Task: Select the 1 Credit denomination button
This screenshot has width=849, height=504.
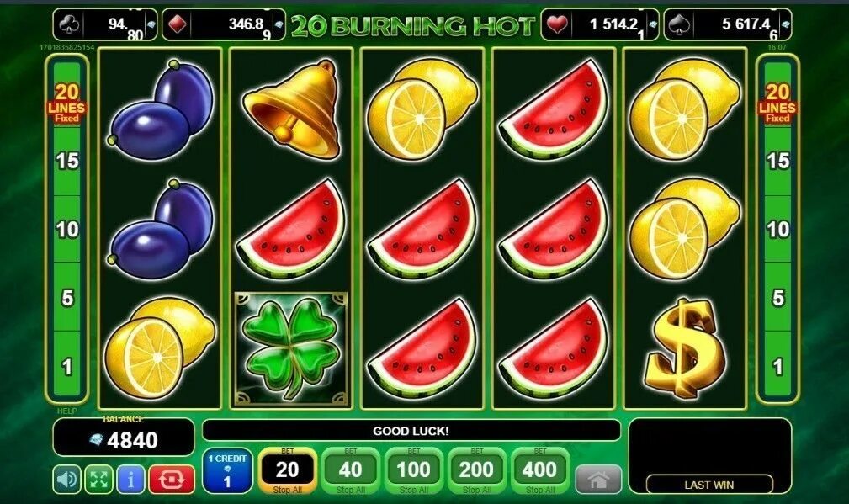Action: pyautogui.click(x=228, y=470)
